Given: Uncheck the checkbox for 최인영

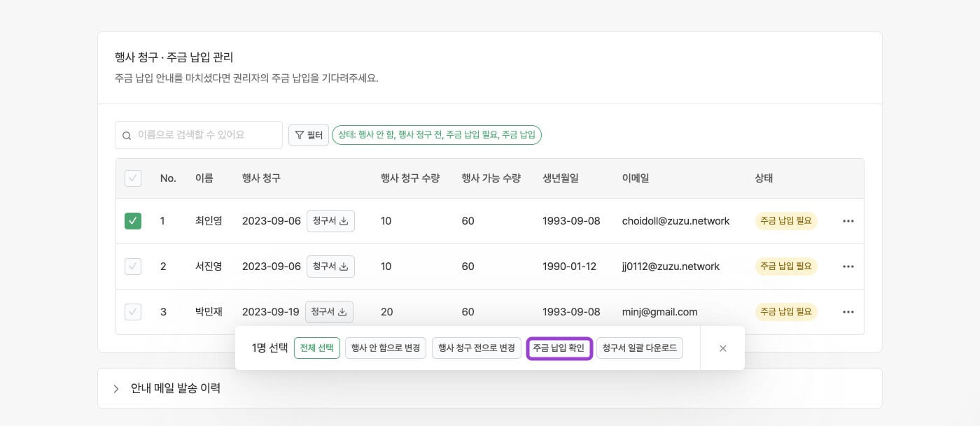Looking at the screenshot, I should click(133, 221).
